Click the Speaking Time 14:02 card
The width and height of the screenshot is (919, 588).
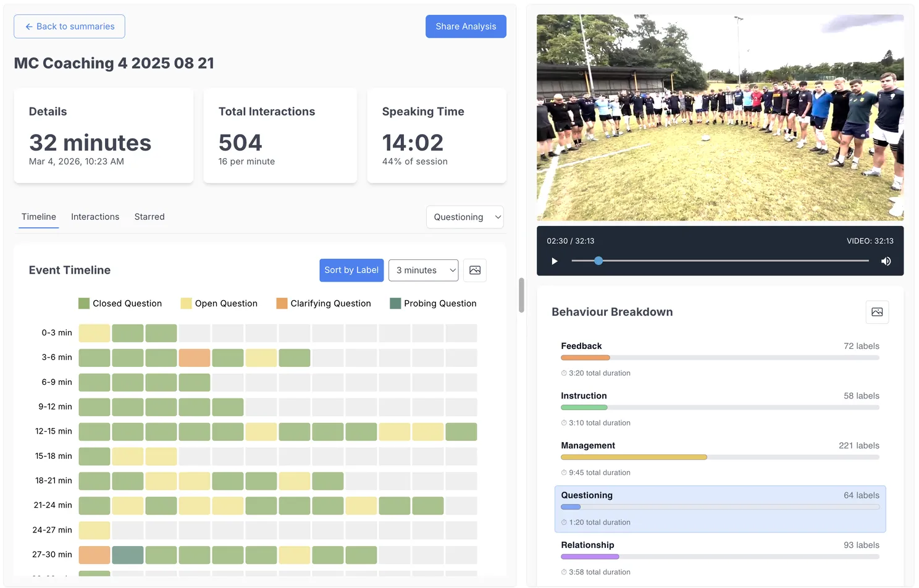437,135
